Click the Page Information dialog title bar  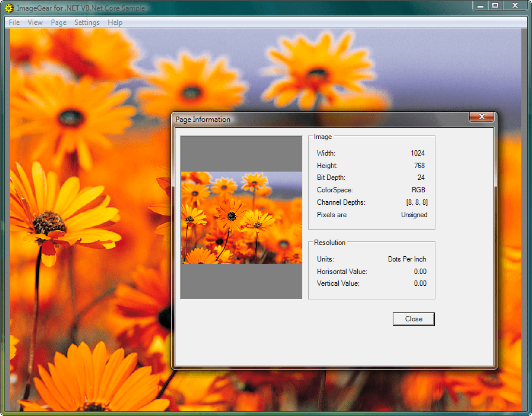pyautogui.click(x=296, y=119)
